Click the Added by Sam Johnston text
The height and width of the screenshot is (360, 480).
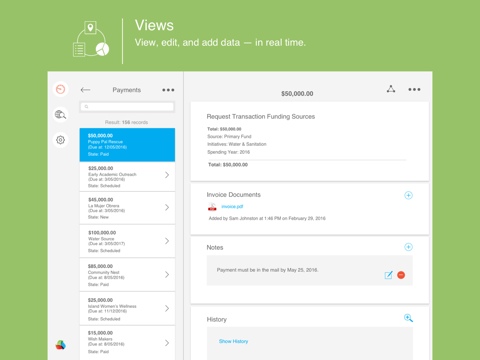[267, 218]
